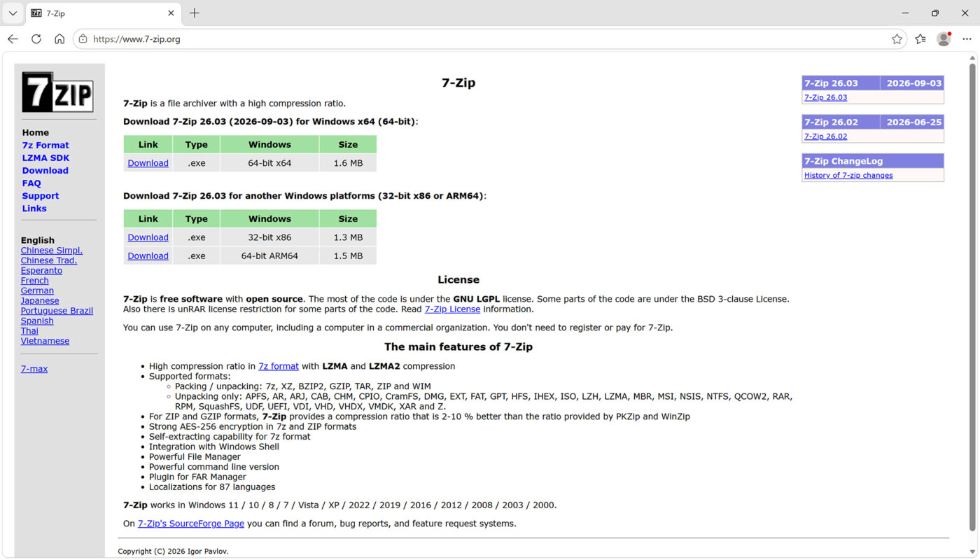The image size is (980, 560).
Task: Open the 7-Zip 26.02 release link
Action: point(825,136)
